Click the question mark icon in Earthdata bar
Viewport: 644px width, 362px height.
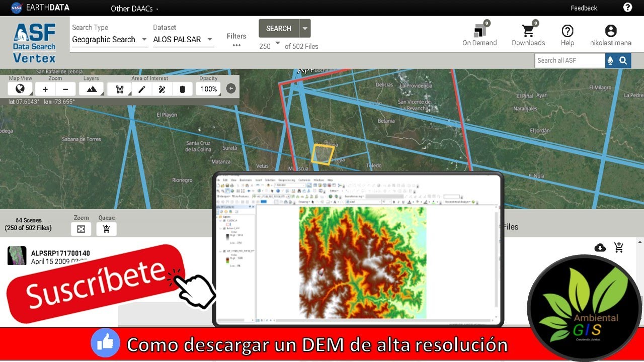pyautogui.click(x=627, y=8)
